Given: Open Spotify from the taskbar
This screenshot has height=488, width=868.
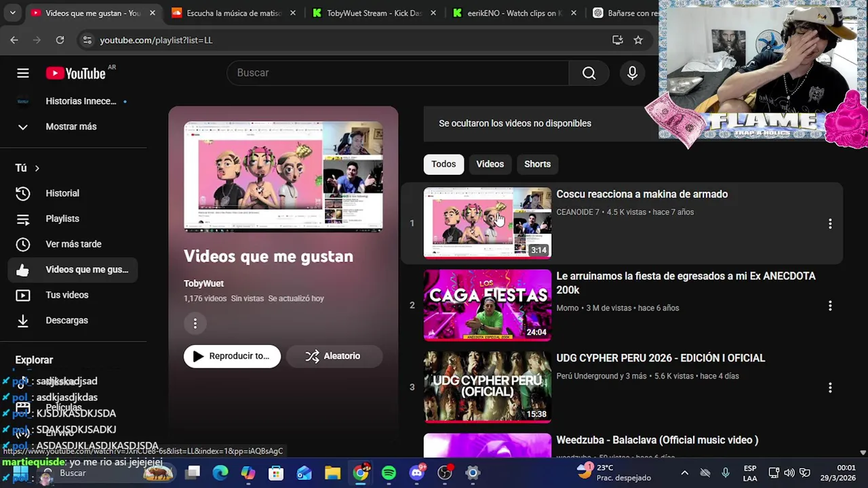Looking at the screenshot, I should pos(389,472).
